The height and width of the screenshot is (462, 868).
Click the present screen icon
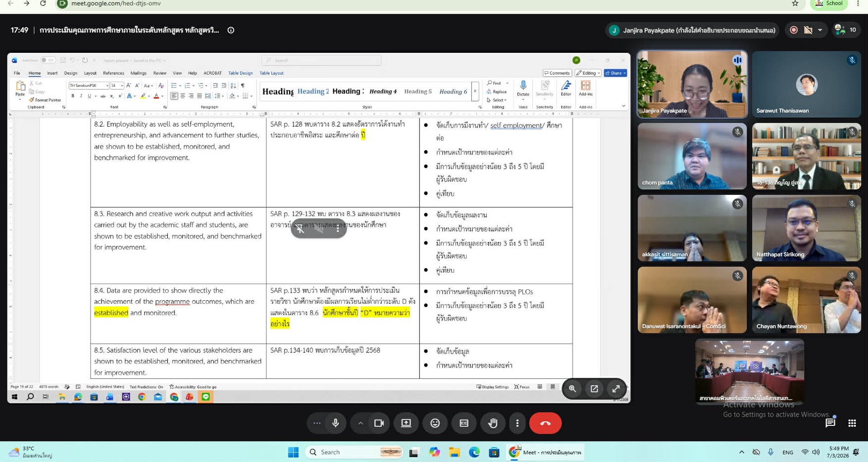[406, 423]
